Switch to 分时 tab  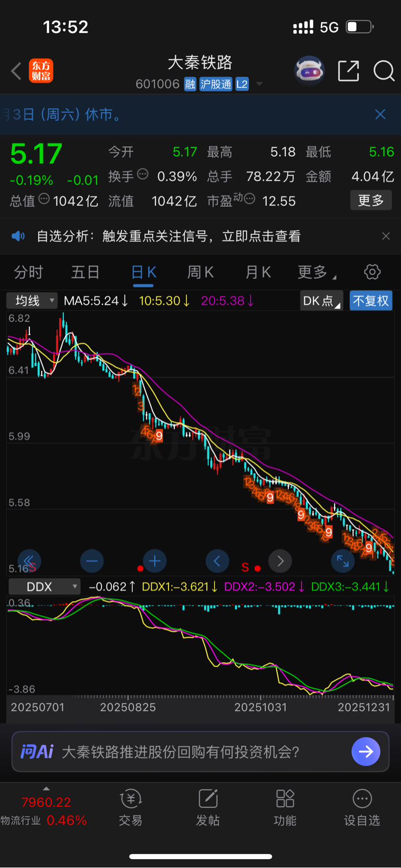(28, 272)
